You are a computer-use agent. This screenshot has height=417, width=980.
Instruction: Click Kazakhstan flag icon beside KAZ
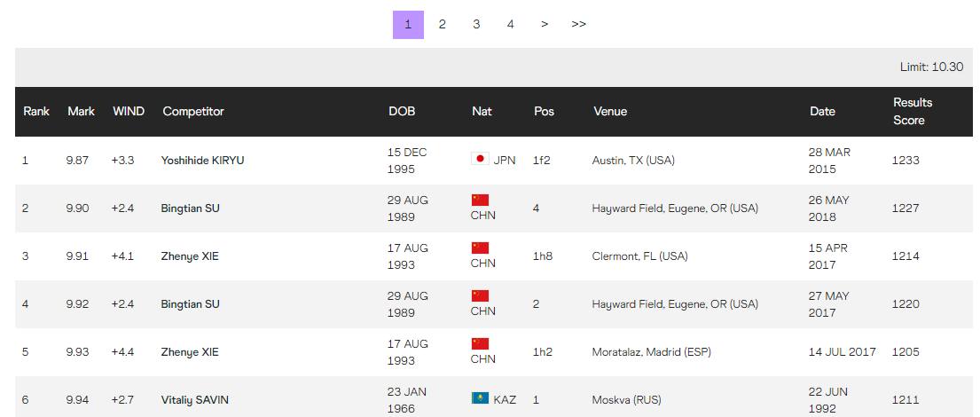(x=480, y=398)
